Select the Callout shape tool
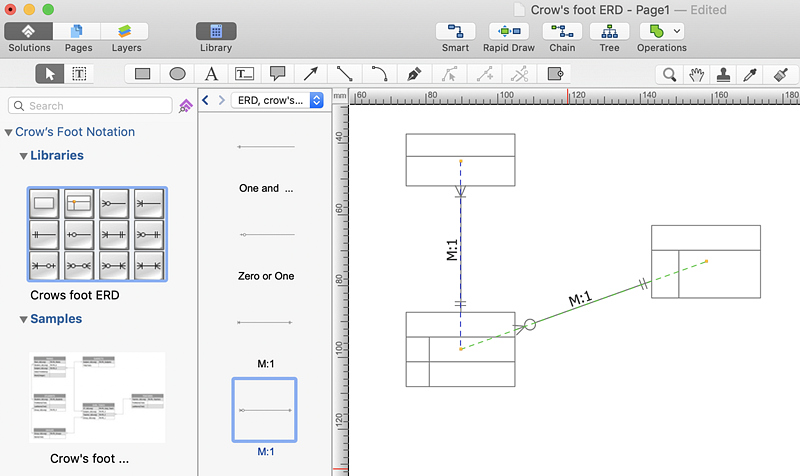800x476 pixels. pos(278,73)
